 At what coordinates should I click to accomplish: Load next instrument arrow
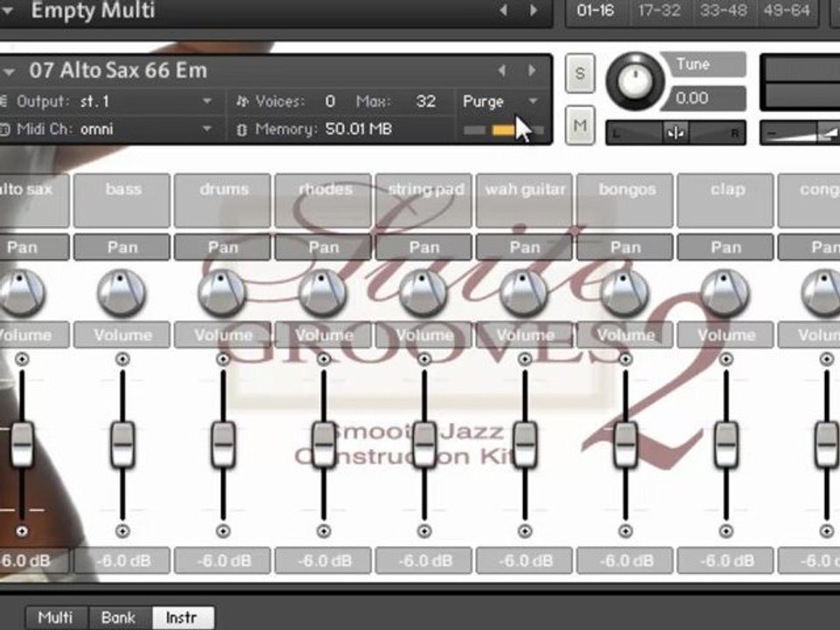coord(532,70)
